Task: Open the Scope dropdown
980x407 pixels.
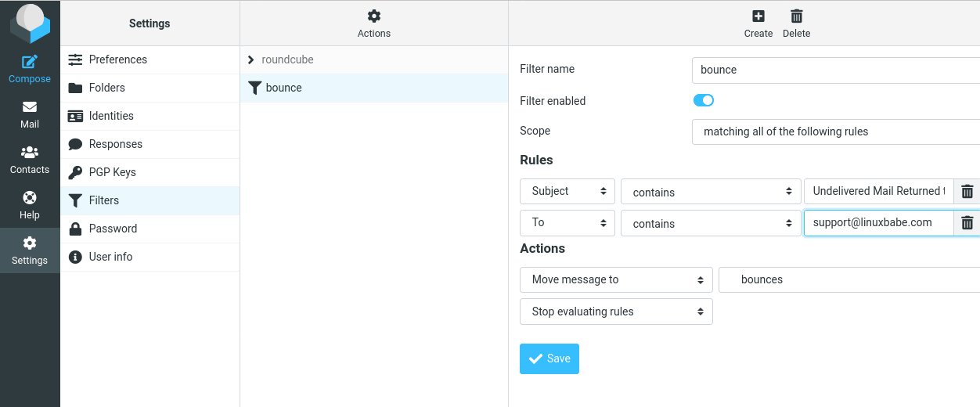Action: tap(835, 131)
